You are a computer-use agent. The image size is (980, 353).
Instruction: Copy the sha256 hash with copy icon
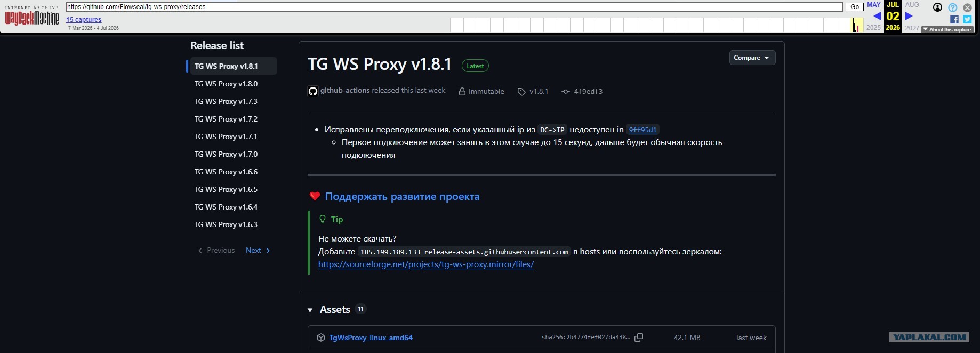tap(639, 338)
